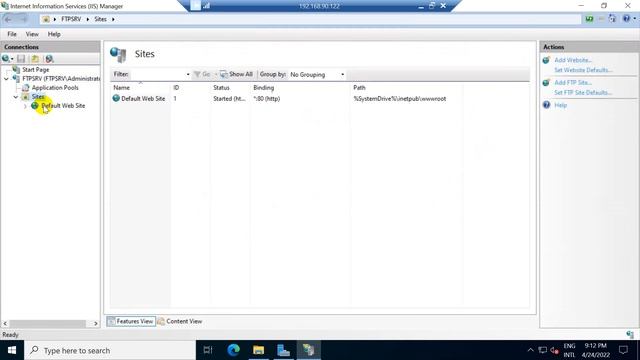The width and height of the screenshot is (640, 360).
Task: Click the Help link in Actions
Action: pos(560,105)
